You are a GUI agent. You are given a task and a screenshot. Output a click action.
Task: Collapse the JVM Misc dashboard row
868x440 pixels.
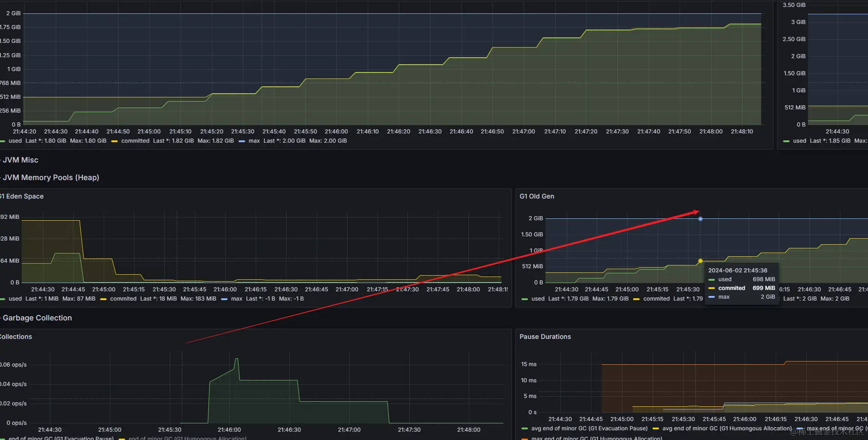tap(20, 160)
